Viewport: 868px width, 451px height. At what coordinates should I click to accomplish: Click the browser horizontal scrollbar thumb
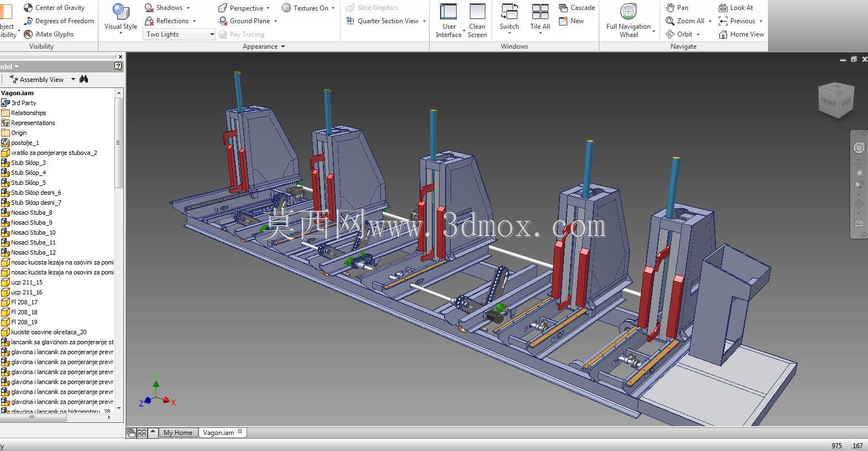(x=33, y=418)
